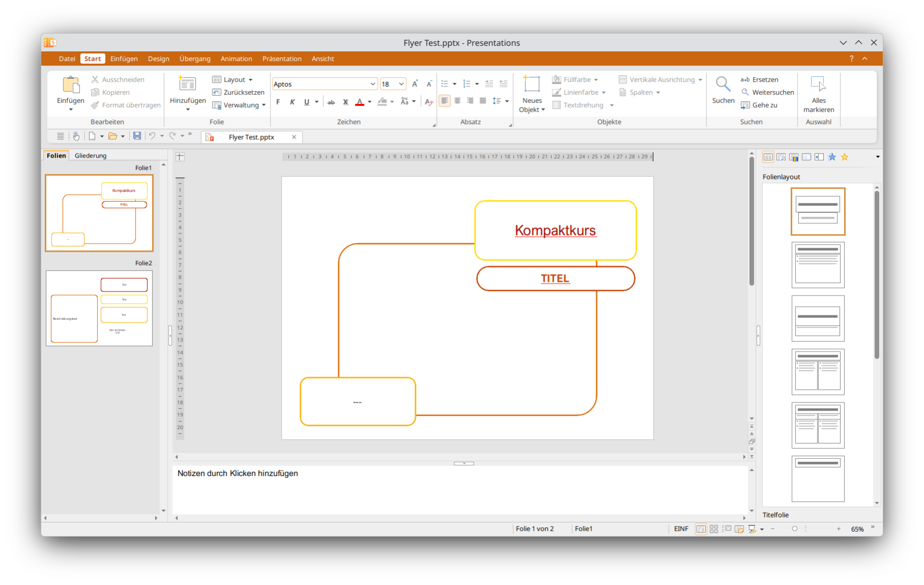Viewport: 924px width, 585px height.
Task: Switch to the Gliederung panel tab
Action: (x=91, y=156)
